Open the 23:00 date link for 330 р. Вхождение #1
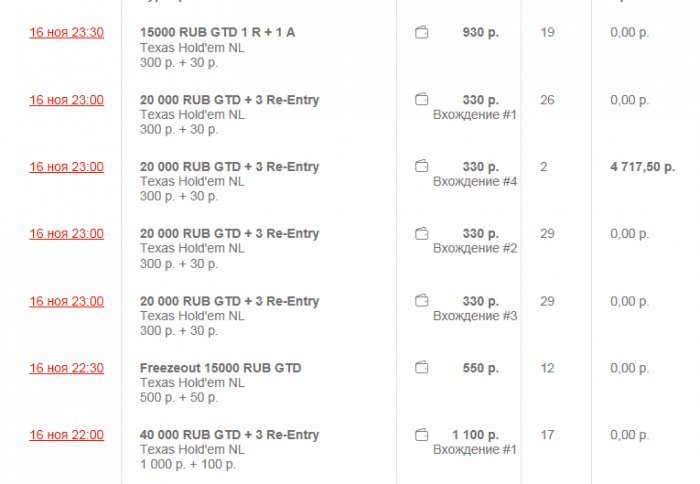 66,100
